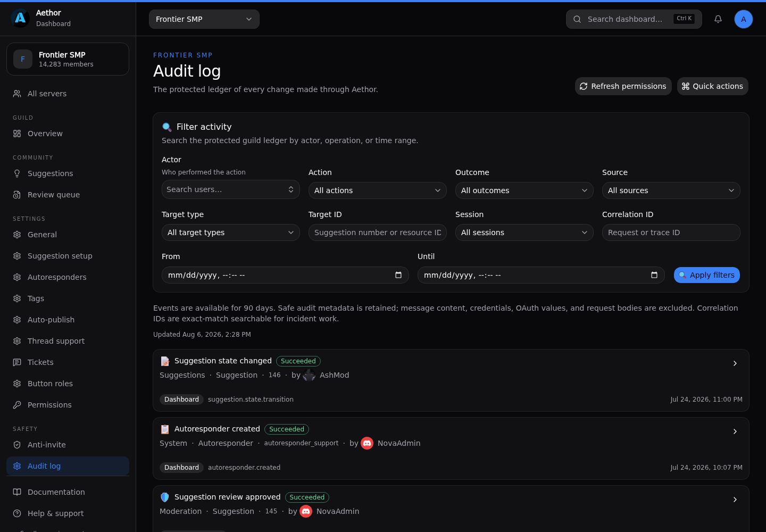Focus the Target ID input field
Image resolution: width=766 pixels, height=532 pixels.
[x=378, y=232]
